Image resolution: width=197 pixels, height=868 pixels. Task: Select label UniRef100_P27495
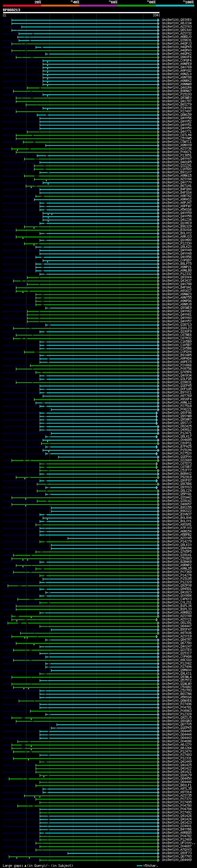click(x=176, y=802)
